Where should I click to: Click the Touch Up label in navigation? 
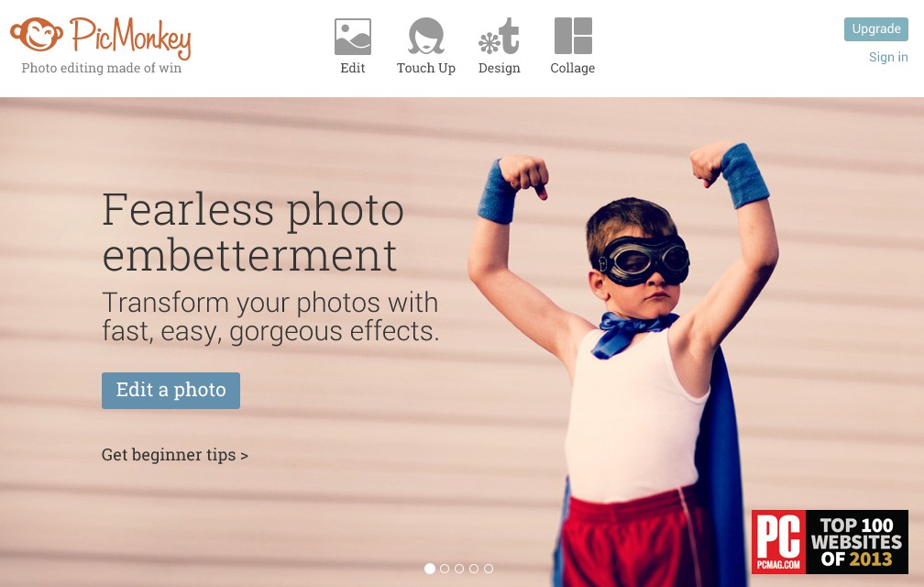point(425,69)
